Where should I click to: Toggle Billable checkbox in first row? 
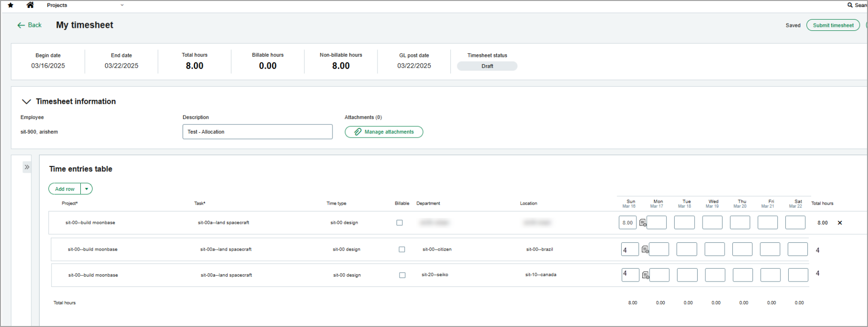(x=399, y=223)
